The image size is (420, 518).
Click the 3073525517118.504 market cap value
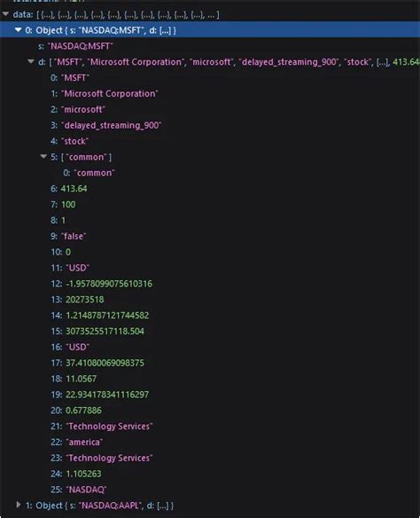[105, 331]
